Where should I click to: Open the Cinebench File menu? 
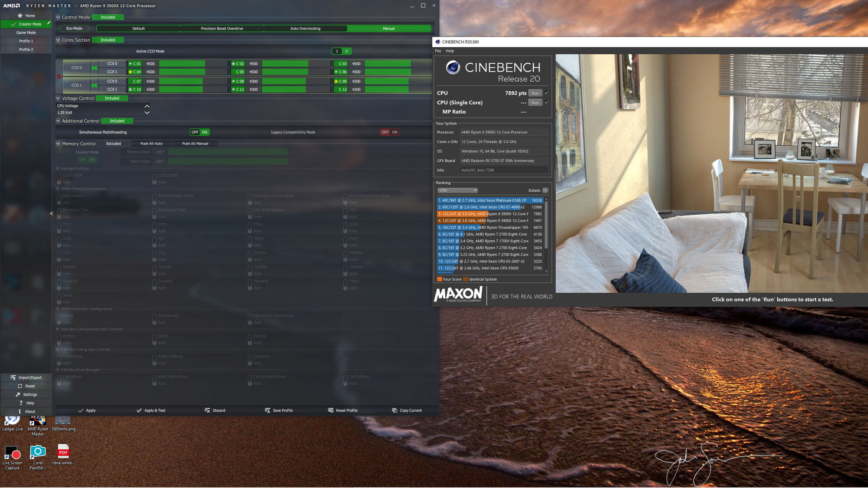point(438,51)
